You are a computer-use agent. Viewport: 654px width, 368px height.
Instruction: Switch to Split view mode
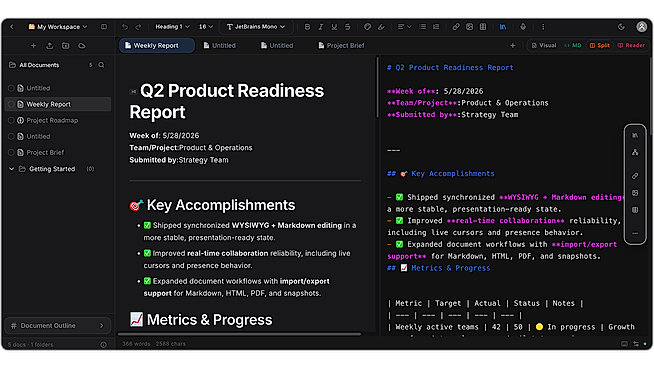600,45
